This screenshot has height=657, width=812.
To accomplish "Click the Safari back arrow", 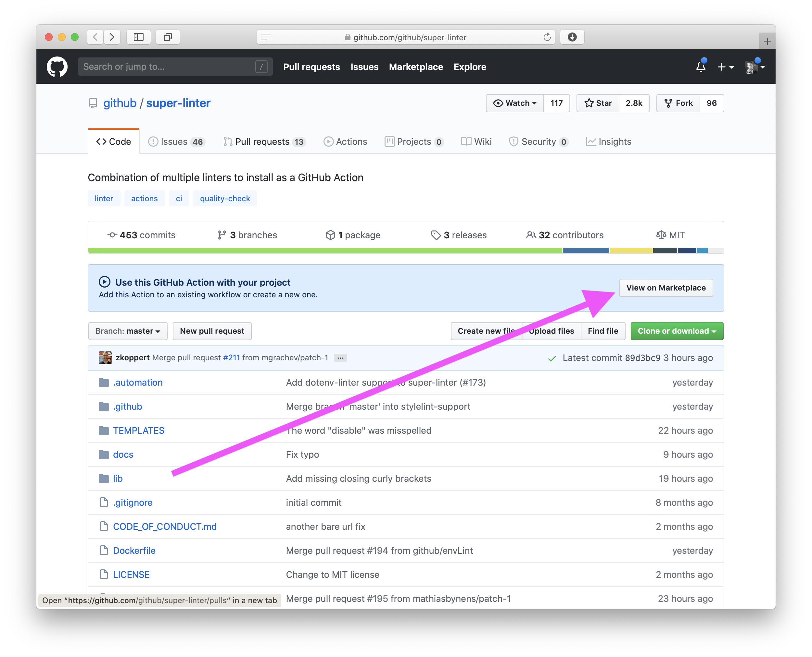I will [x=95, y=37].
